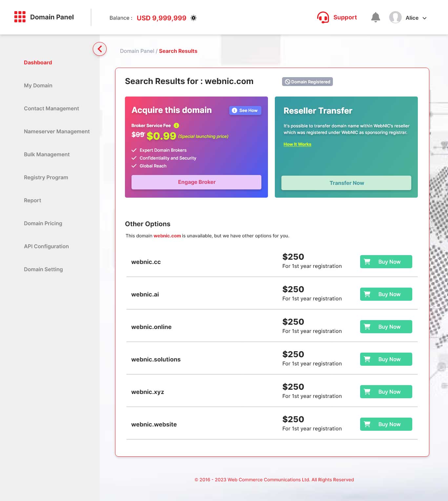448x501 pixels.
Task: Select Bulk Management menu item
Action: point(47,154)
